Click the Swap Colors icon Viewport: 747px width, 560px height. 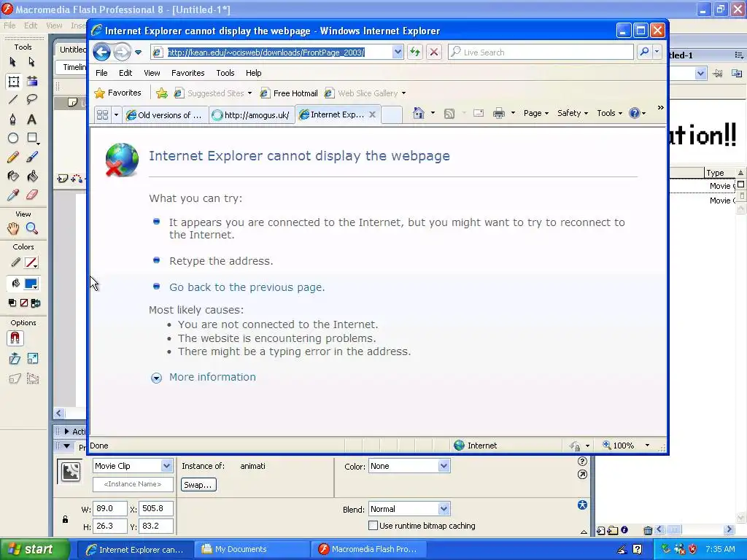click(x=35, y=303)
